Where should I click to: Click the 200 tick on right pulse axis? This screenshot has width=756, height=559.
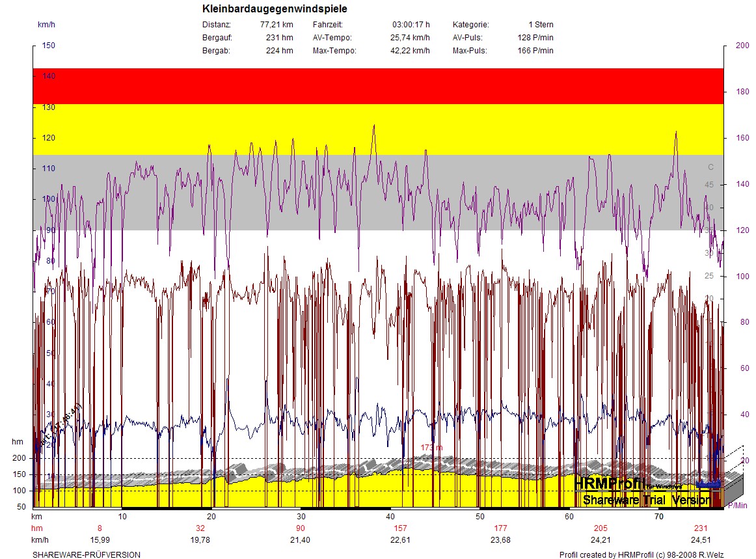click(741, 46)
